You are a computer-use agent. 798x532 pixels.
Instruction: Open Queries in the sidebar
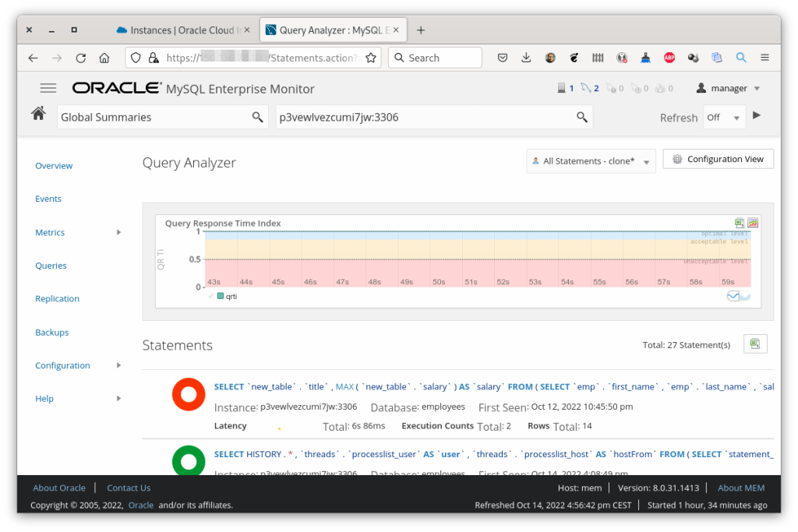[51, 266]
